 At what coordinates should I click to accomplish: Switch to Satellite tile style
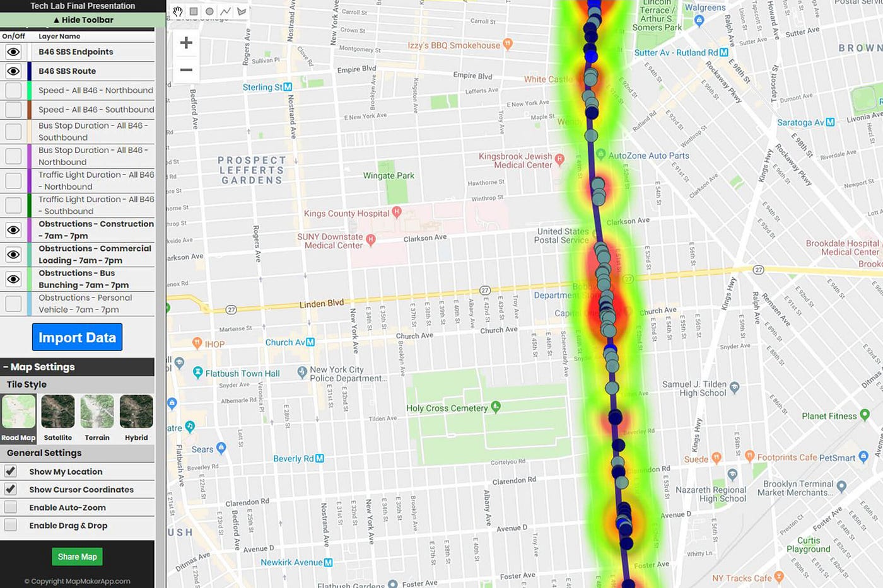pos(57,418)
